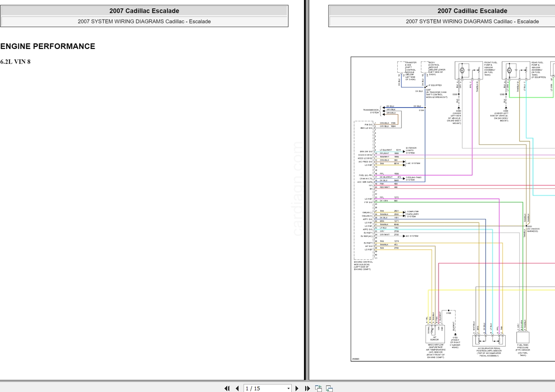Viewport: 555px width, 392px height.
Task: Click the 6.2L VIN 8 text
Action: click(x=15, y=61)
